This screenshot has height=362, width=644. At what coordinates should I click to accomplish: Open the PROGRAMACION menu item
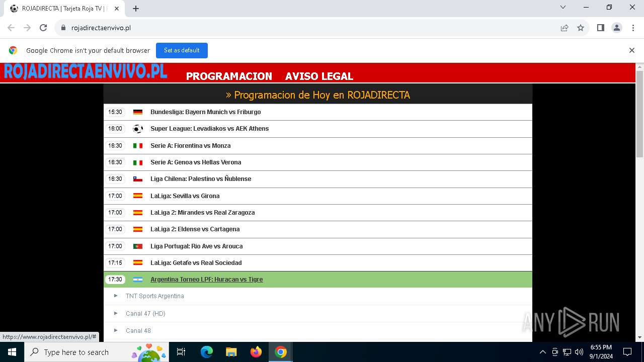tap(229, 76)
